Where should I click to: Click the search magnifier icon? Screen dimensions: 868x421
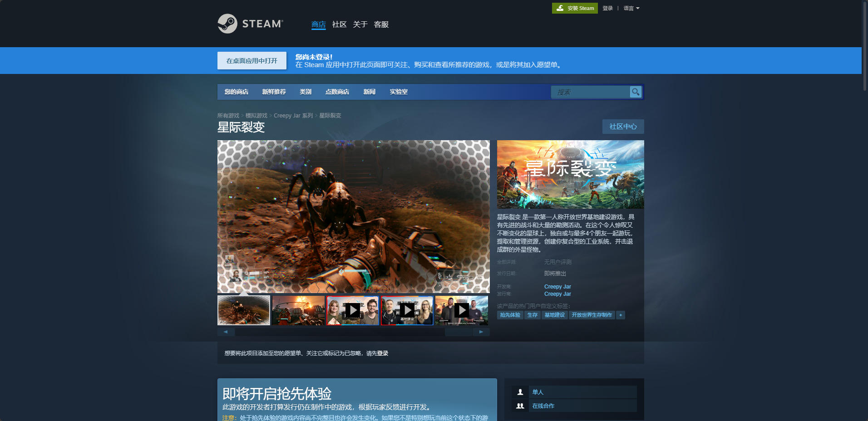(x=636, y=92)
